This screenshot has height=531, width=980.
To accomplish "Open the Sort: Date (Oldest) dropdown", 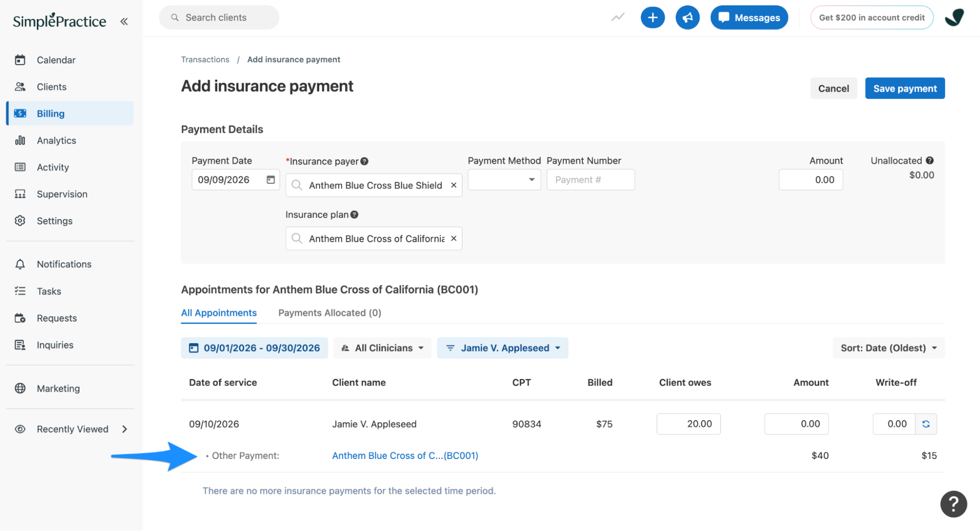I will [888, 348].
